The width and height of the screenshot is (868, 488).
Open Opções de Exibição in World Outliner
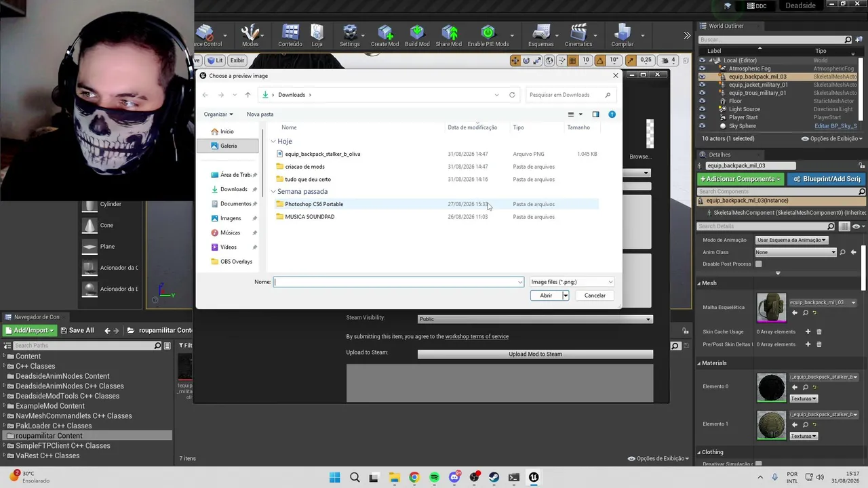pyautogui.click(x=832, y=138)
